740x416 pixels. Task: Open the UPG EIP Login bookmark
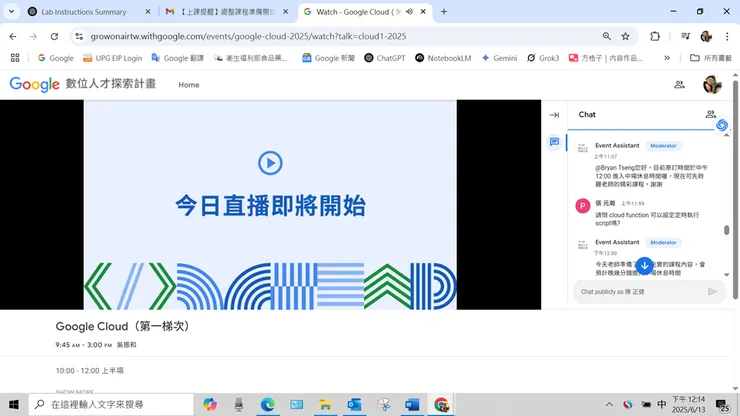(112, 58)
